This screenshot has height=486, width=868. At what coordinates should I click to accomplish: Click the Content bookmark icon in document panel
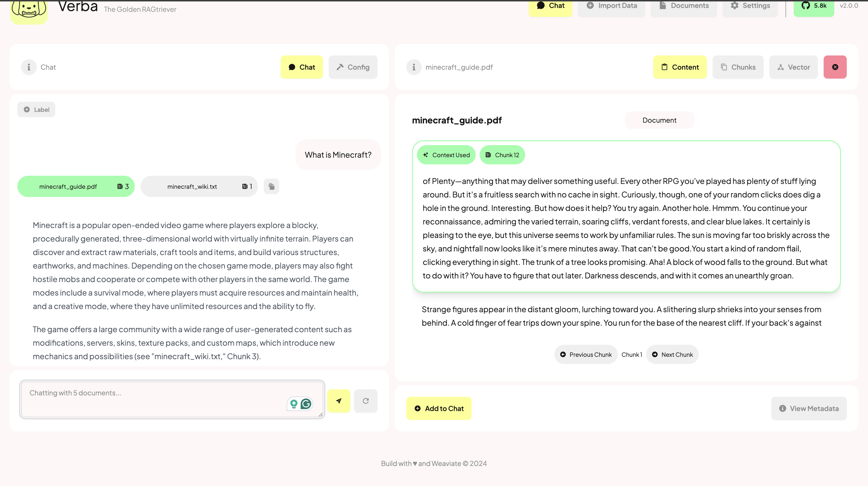pos(664,67)
